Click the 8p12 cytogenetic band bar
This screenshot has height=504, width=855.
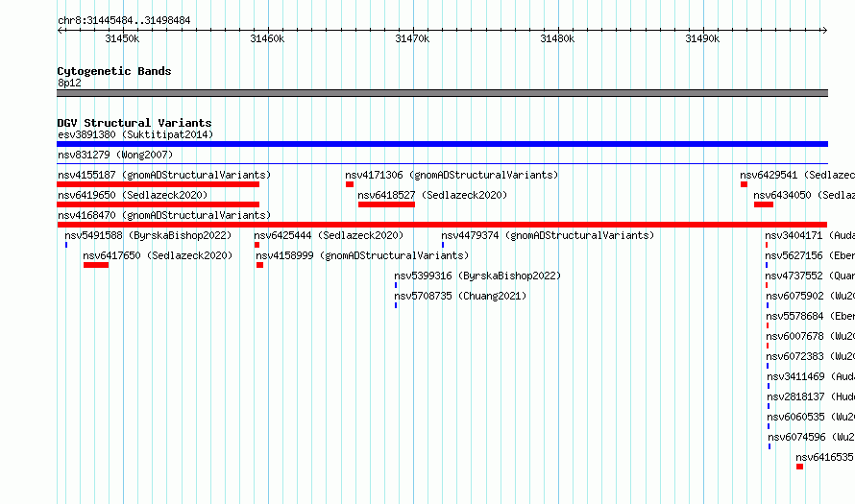[x=442, y=93]
